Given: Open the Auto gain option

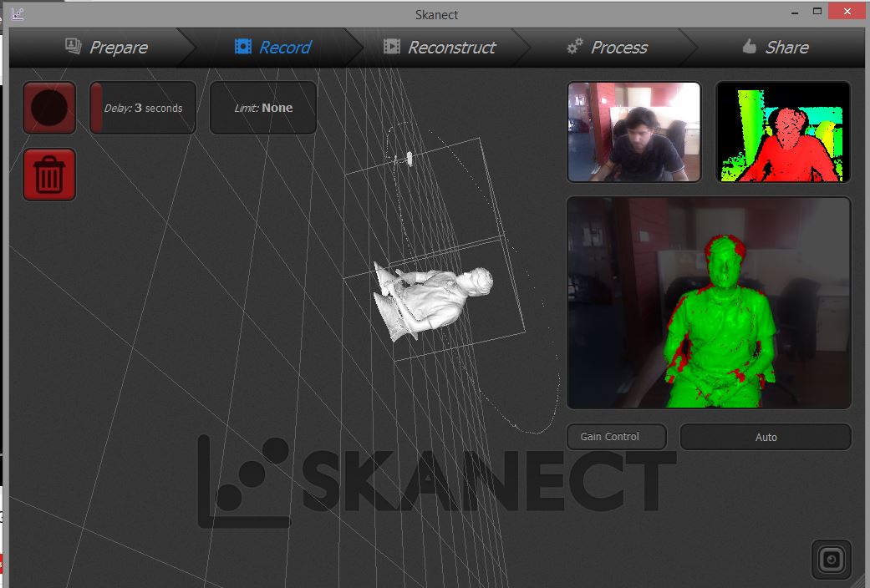Looking at the screenshot, I should pos(766,437).
